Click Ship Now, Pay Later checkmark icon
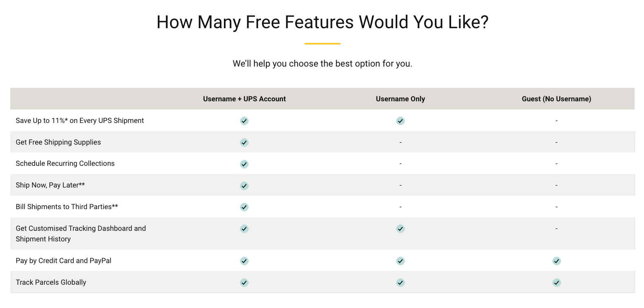This screenshot has height=308, width=644. click(244, 186)
